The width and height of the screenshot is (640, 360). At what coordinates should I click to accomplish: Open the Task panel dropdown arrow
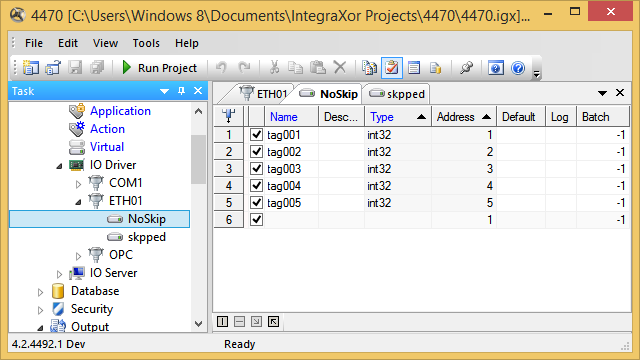click(x=164, y=91)
